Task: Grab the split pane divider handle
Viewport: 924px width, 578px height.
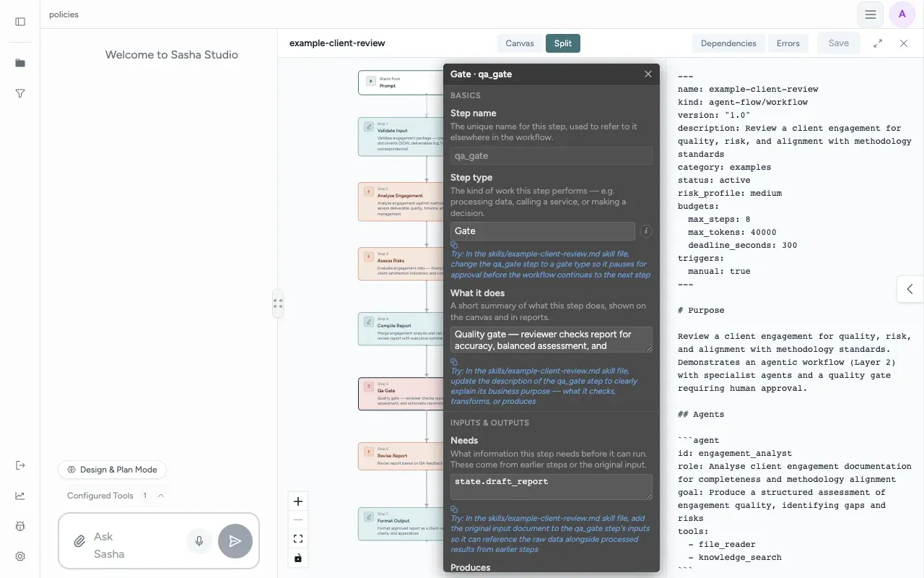Action: pyautogui.click(x=278, y=303)
